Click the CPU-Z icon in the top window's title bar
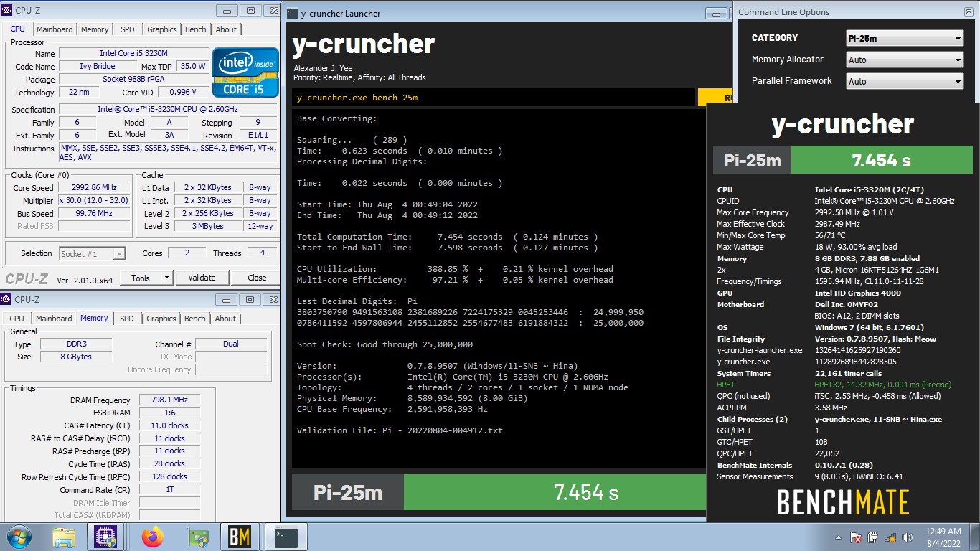The width and height of the screenshot is (980, 551). click(5, 10)
